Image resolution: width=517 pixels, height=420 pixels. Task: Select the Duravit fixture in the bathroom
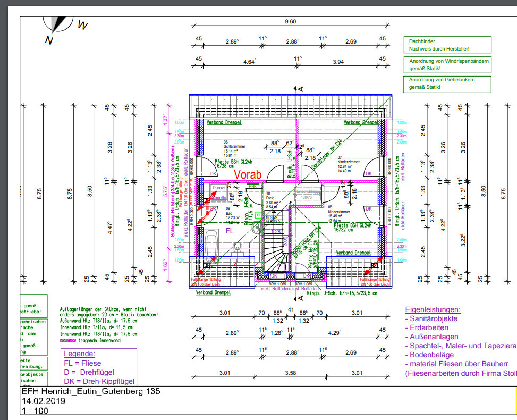point(218,189)
